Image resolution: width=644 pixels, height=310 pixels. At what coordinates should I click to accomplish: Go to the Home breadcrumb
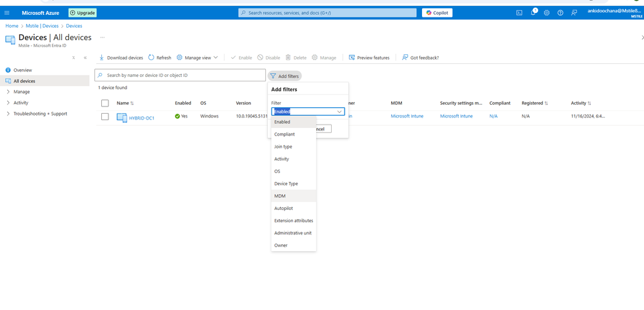click(x=12, y=26)
